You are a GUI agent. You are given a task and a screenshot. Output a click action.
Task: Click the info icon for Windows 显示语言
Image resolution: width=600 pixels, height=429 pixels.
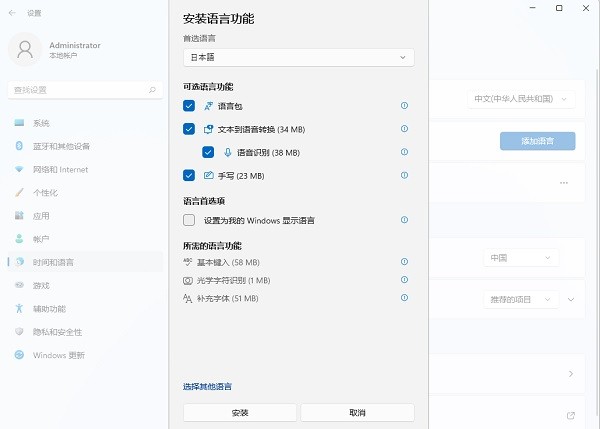pyautogui.click(x=404, y=220)
